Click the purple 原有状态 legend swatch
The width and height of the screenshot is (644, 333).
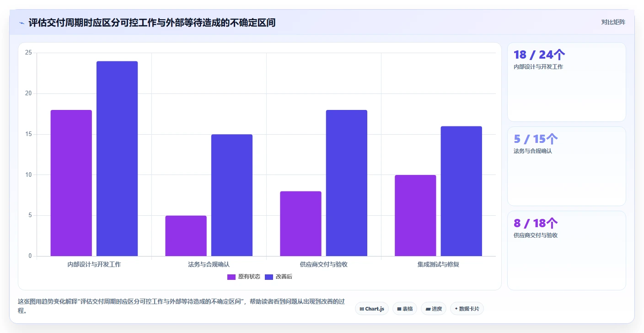(231, 277)
